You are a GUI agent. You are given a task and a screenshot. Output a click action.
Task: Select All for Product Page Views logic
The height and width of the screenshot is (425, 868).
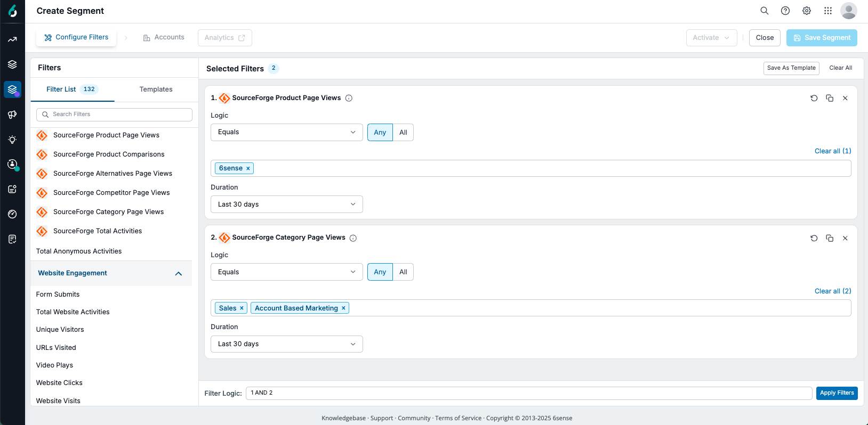pos(403,132)
